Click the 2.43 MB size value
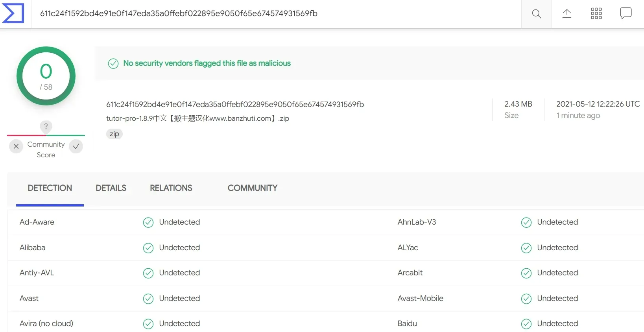The width and height of the screenshot is (644, 332). (518, 104)
